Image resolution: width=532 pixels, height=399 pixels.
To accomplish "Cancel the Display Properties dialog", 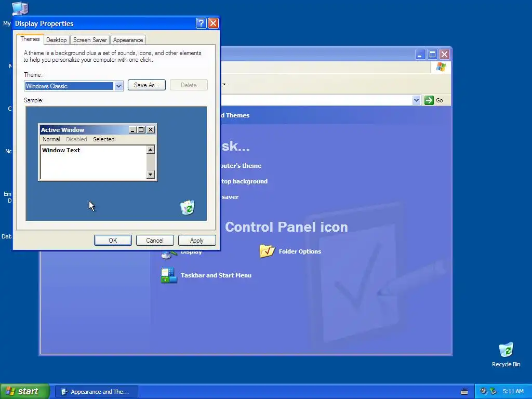I will point(155,240).
